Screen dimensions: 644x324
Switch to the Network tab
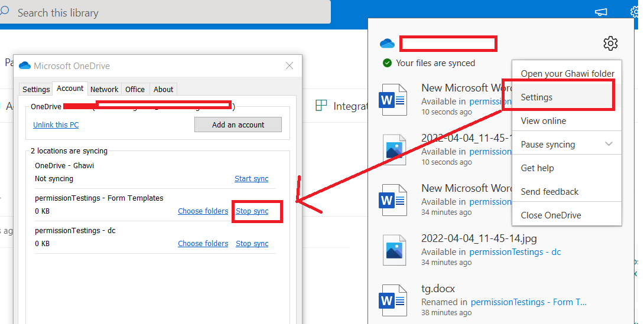(x=105, y=89)
